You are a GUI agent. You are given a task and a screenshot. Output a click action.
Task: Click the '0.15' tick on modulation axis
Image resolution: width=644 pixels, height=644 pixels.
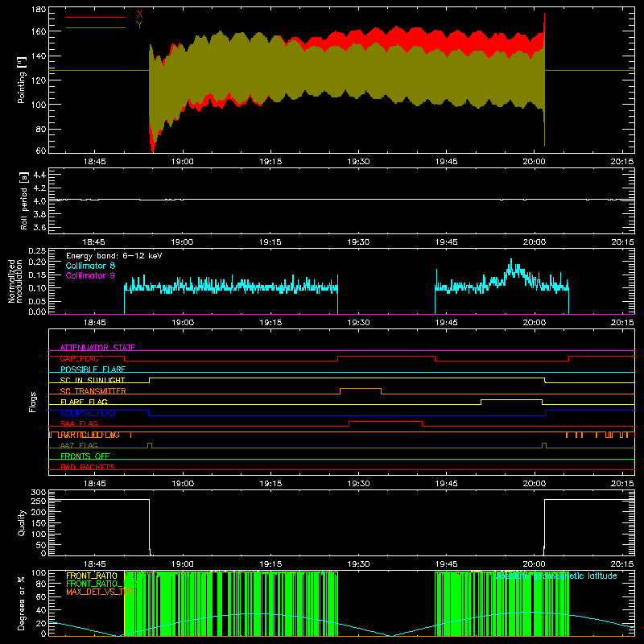(x=37, y=275)
